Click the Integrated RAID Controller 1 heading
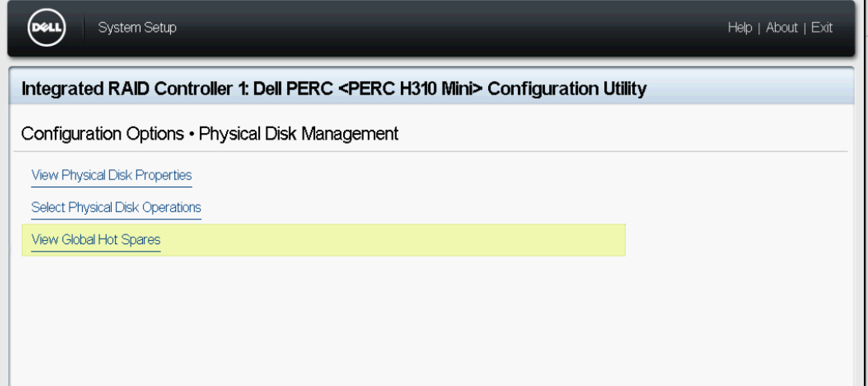The height and width of the screenshot is (386, 868). 127,89
